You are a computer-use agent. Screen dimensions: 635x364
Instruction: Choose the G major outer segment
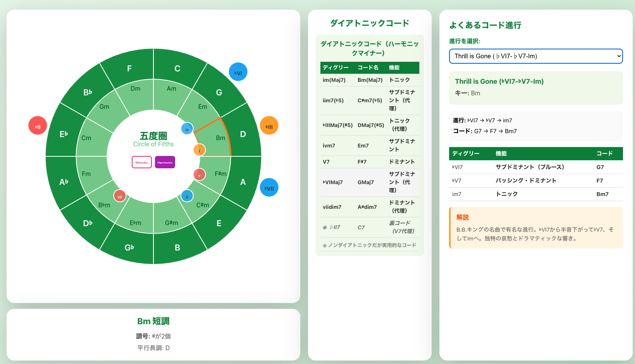[219, 92]
